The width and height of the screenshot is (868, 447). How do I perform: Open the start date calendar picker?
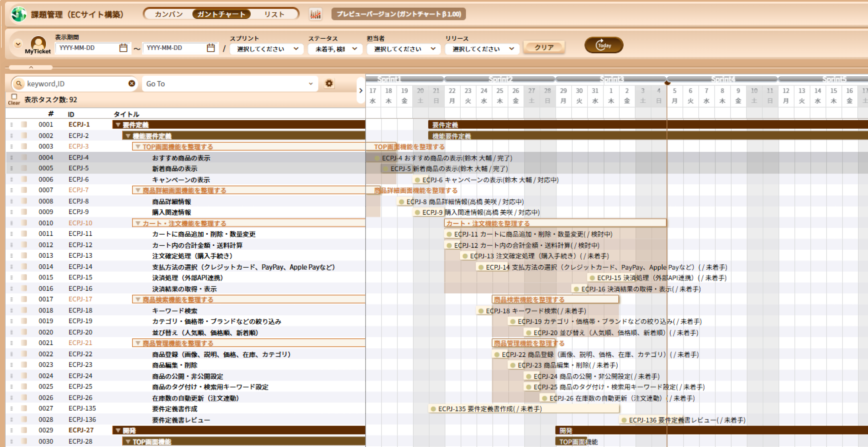[123, 48]
